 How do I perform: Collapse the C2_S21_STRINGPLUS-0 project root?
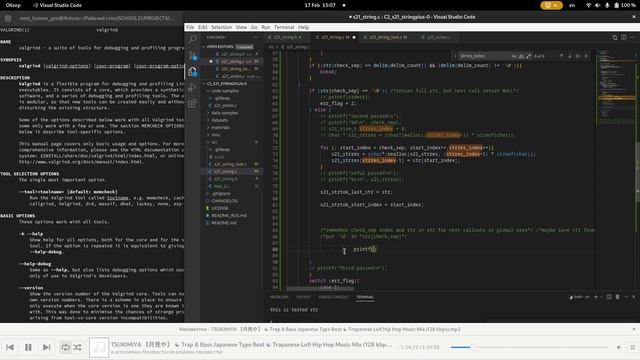click(231, 83)
